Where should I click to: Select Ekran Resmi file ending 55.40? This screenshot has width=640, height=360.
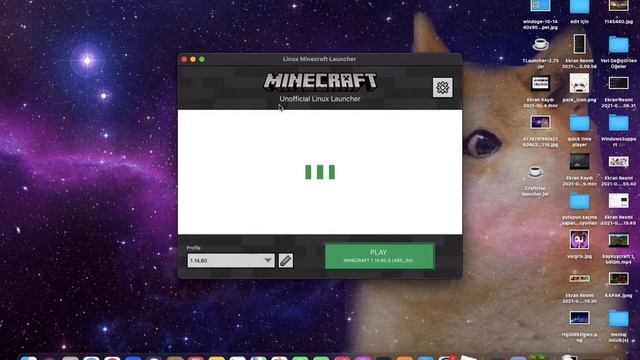618,162
